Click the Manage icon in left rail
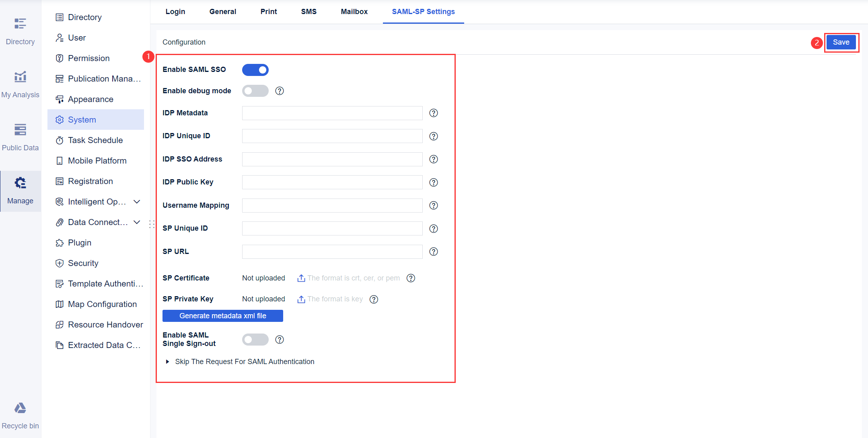 tap(20, 182)
